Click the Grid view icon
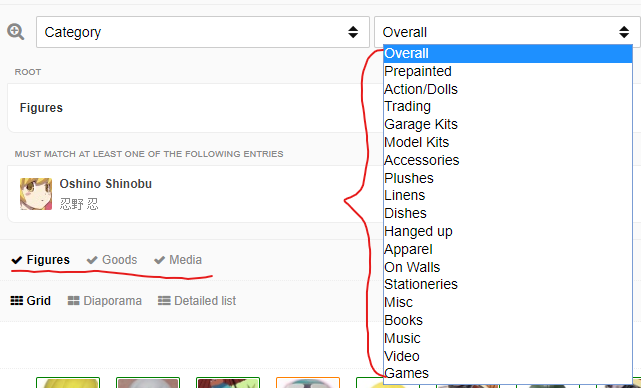641x388 pixels. 16,301
